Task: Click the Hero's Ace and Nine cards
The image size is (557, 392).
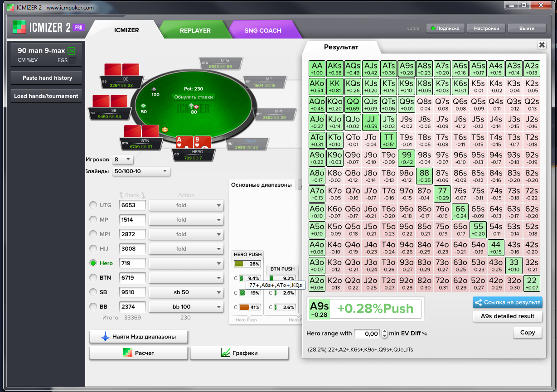Action: [x=194, y=142]
